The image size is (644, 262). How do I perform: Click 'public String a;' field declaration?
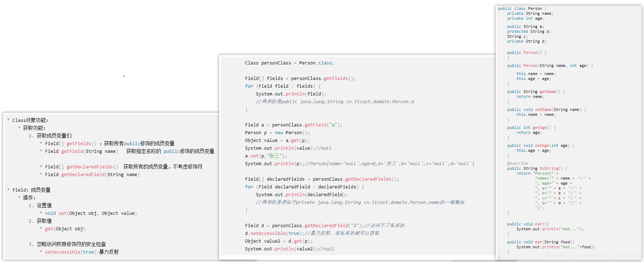pos(526,26)
